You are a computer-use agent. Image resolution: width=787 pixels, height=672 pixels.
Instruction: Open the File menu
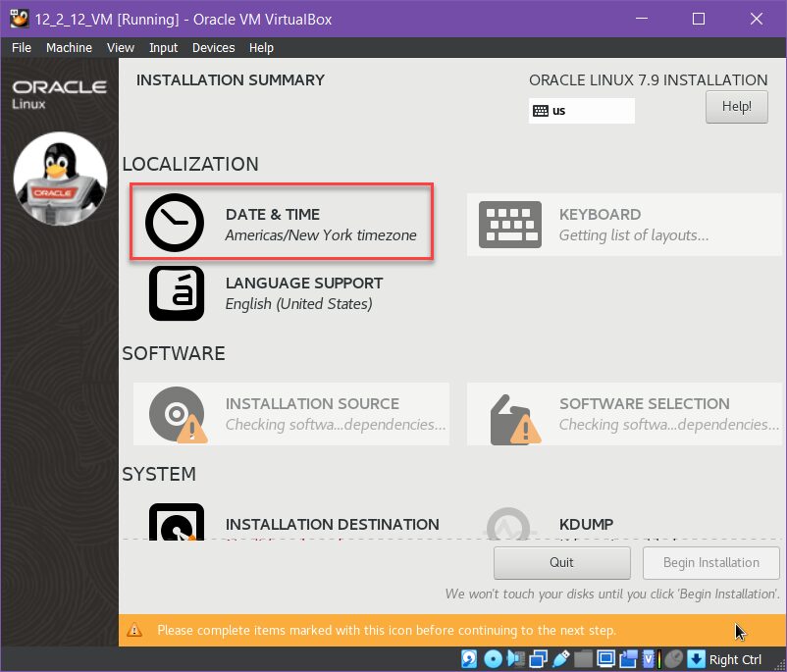pyautogui.click(x=22, y=48)
